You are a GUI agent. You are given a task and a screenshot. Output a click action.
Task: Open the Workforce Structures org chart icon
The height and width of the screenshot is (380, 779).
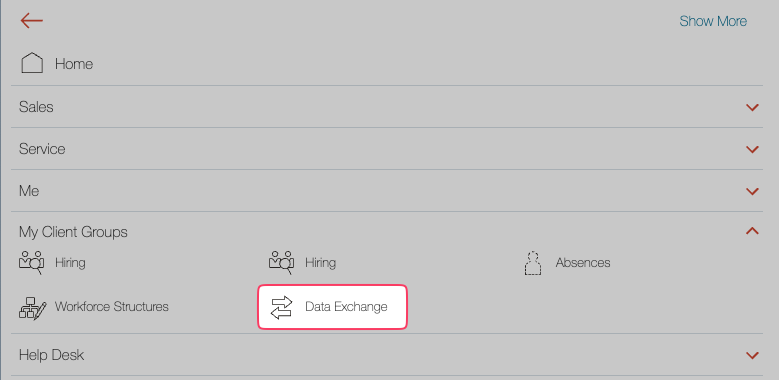(32, 308)
